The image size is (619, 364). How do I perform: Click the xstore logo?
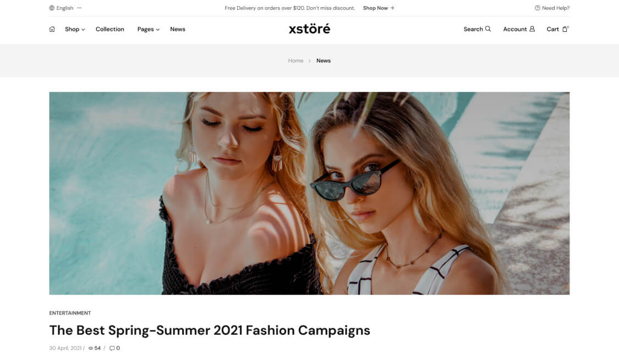(x=309, y=29)
